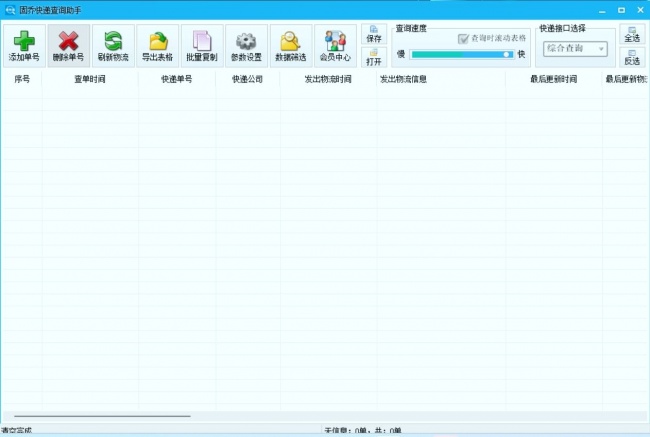Click the 保存 save button
The image size is (650, 437).
coord(374,34)
